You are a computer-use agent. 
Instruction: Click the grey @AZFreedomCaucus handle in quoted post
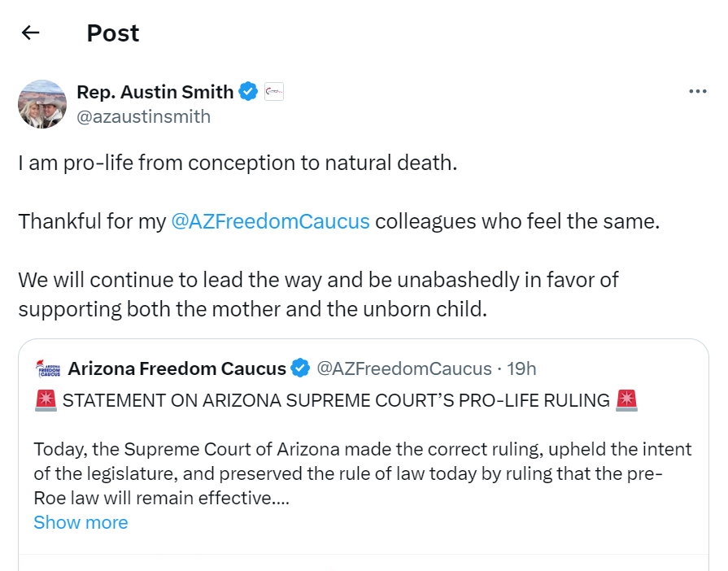[x=403, y=368]
